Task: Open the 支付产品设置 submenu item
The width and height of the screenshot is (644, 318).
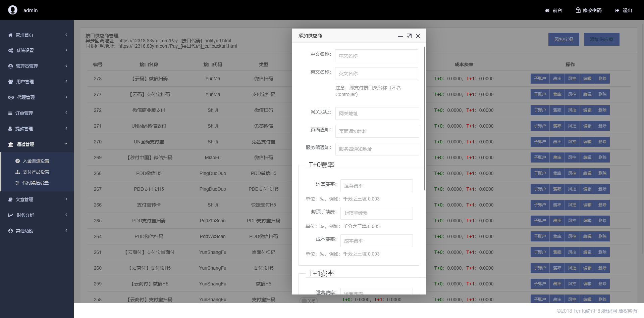Action: (x=36, y=172)
